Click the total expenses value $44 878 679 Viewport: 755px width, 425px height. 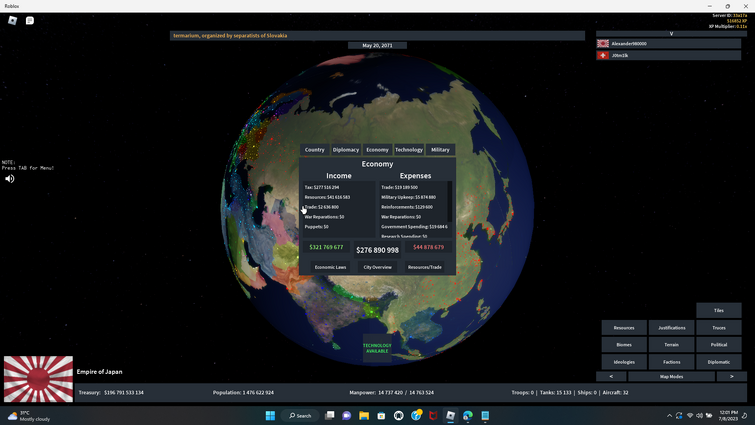click(429, 247)
